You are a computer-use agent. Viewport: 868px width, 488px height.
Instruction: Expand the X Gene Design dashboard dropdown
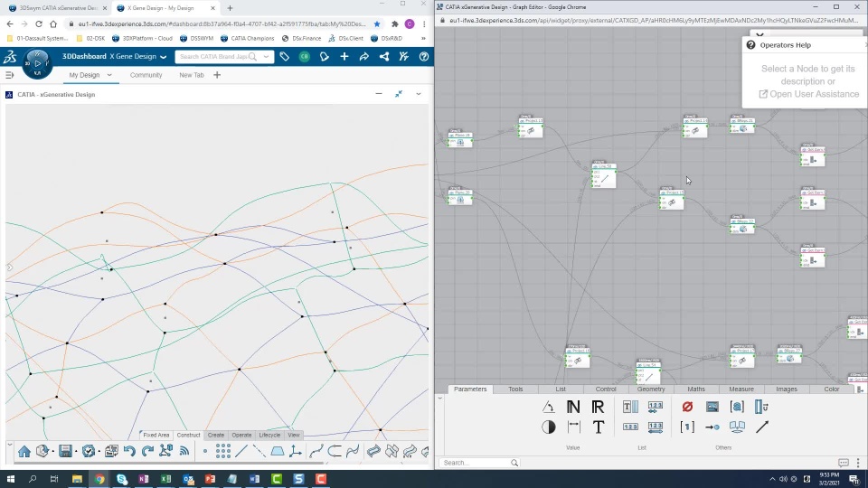[164, 56]
